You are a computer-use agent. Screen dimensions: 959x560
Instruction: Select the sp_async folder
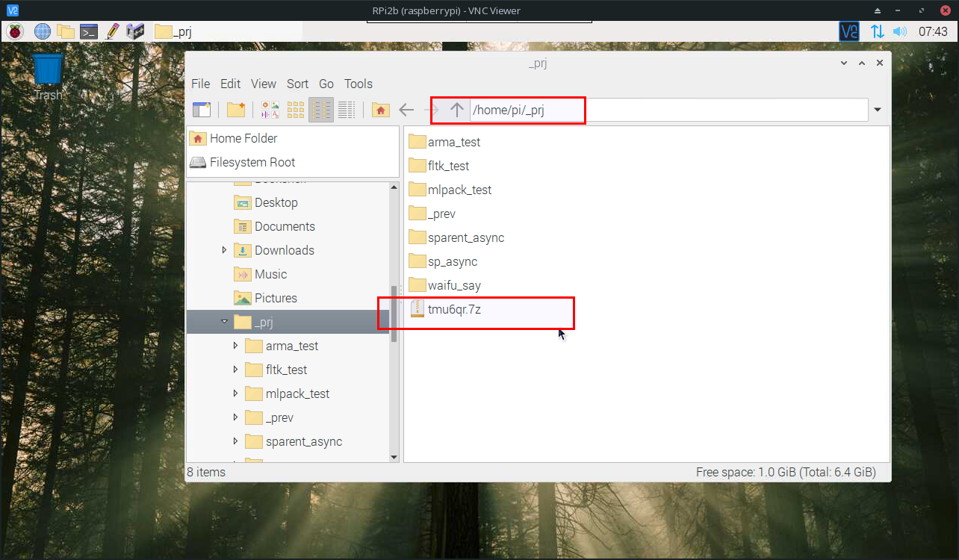tap(444, 261)
